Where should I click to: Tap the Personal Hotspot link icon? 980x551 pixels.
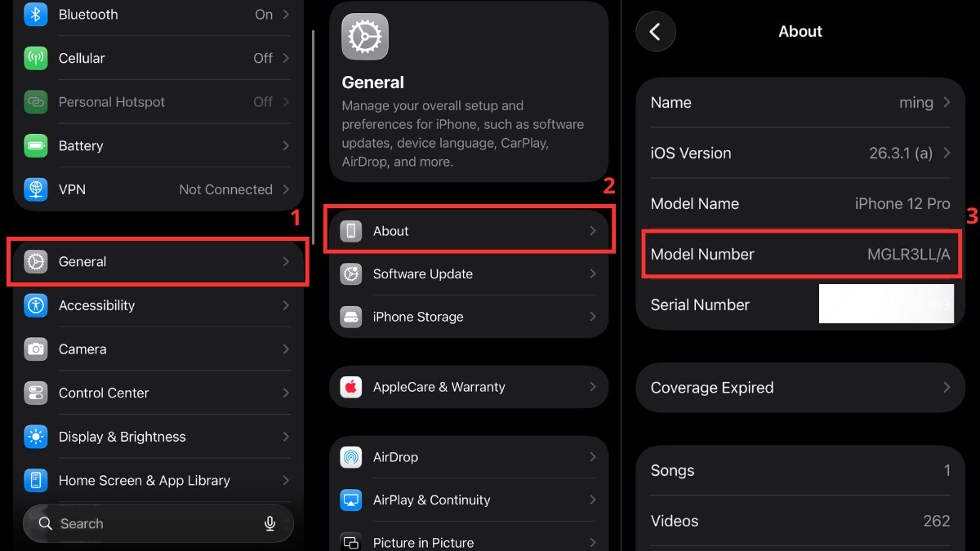[36, 102]
